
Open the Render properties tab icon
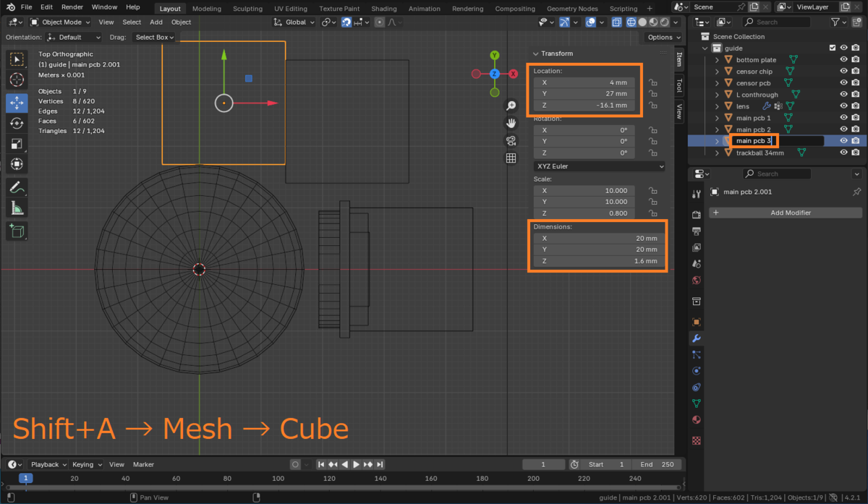pos(697,215)
